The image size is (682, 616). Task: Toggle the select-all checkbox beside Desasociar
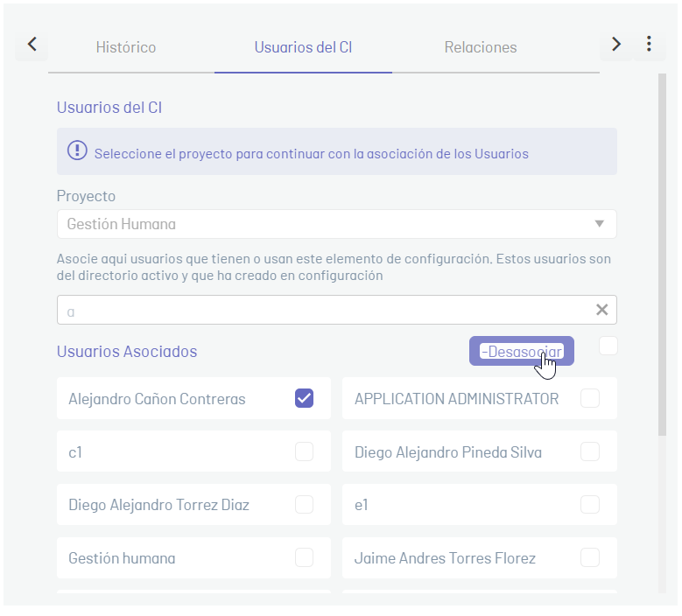(608, 346)
